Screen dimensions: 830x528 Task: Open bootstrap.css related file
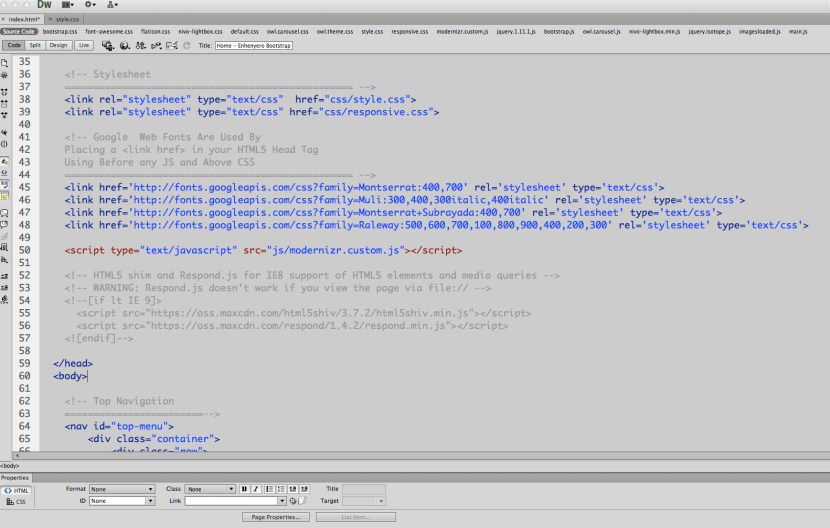[x=60, y=32]
